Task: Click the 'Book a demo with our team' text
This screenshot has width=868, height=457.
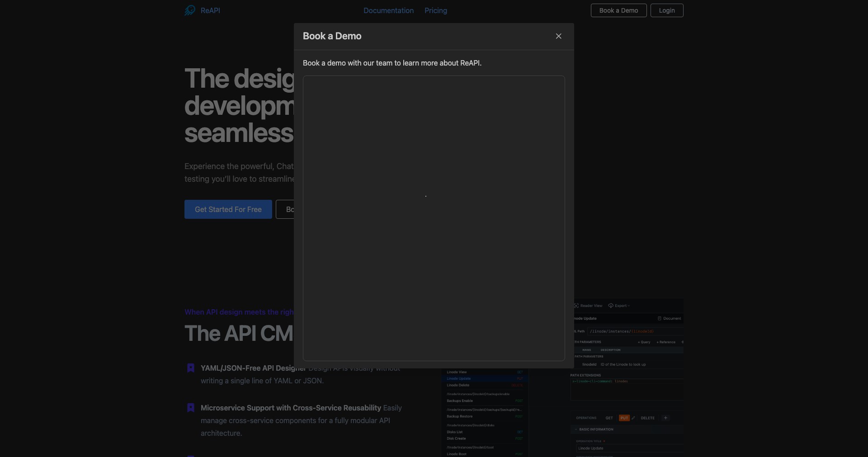Action: coord(392,63)
